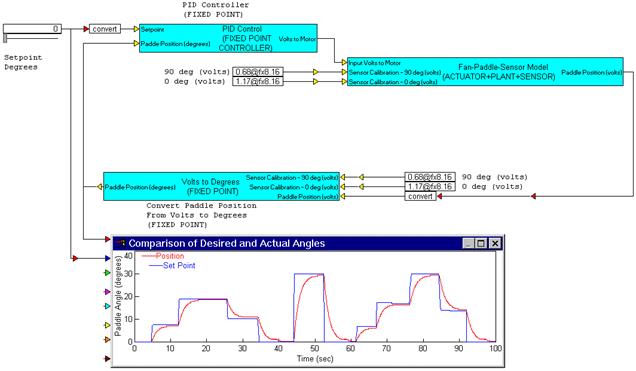This screenshot has width=636, height=371.
Task: Select the Fan-Paddle-Sensor Model block
Action: tap(485, 72)
